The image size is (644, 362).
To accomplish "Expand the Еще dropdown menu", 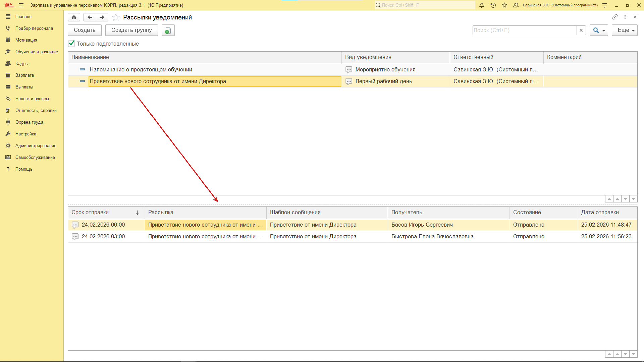I will tap(624, 31).
